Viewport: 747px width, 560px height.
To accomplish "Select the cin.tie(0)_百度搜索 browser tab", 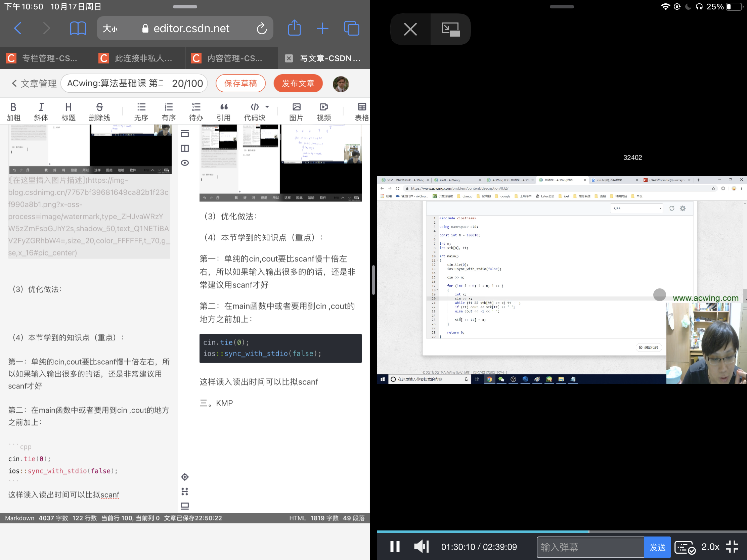I will (x=614, y=180).
